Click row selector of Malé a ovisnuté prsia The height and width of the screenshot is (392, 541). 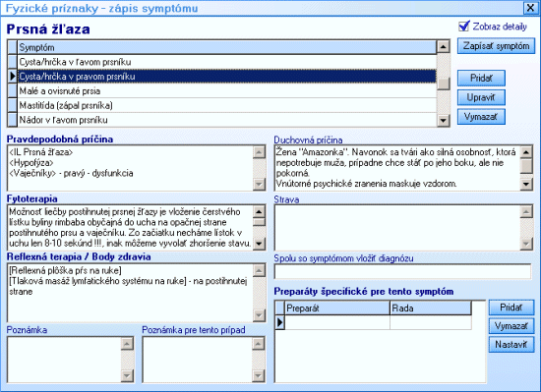(13, 91)
